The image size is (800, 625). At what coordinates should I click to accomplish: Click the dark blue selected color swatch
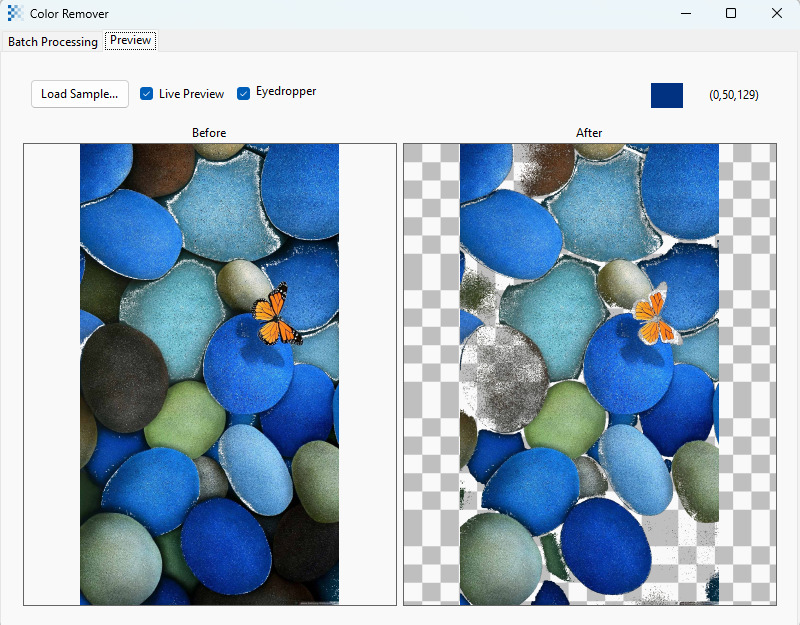point(667,95)
